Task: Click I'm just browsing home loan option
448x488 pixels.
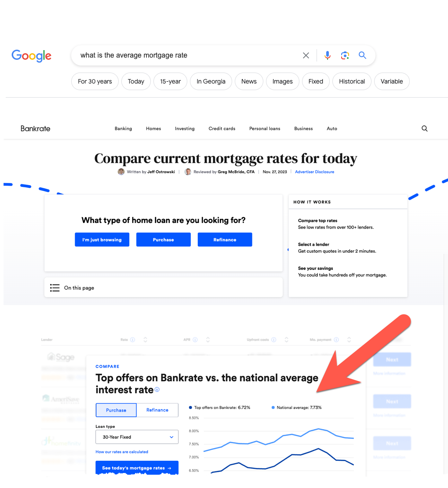Action: [102, 239]
